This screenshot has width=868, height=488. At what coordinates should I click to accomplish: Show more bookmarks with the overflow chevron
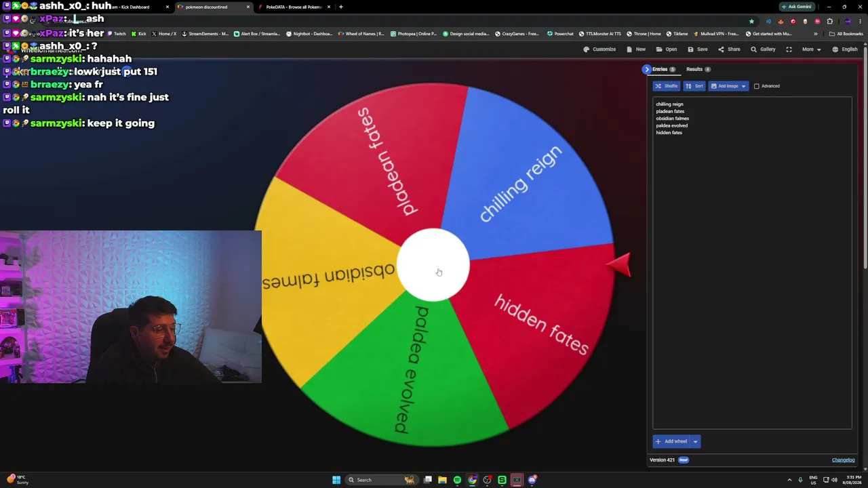point(816,34)
